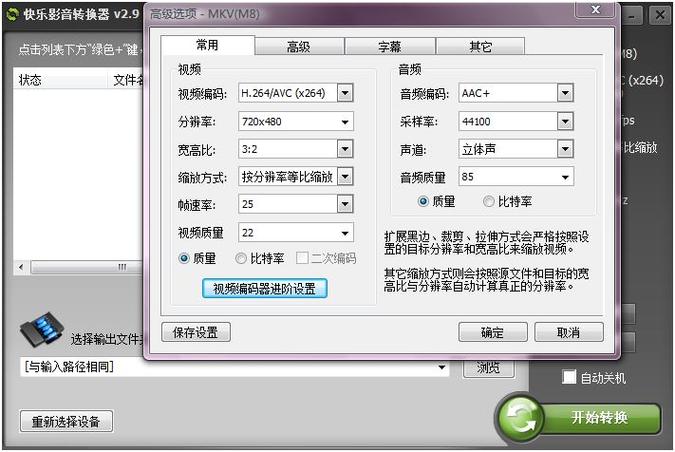Expand the 视频编码 dropdown arrow
The image size is (675, 452).
(345, 93)
